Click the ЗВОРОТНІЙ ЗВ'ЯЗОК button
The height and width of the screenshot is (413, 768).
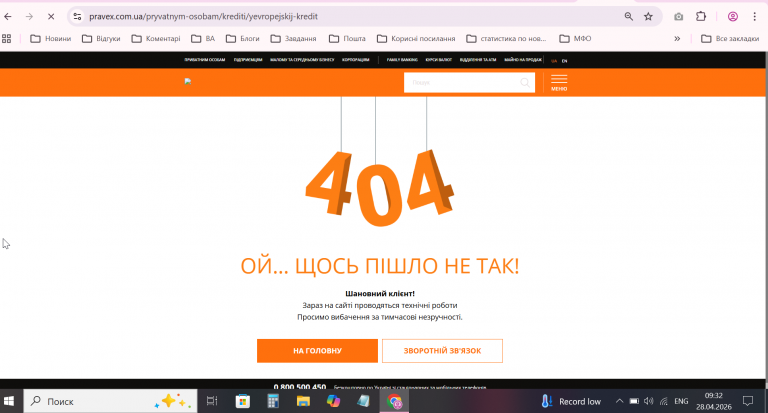pyautogui.click(x=442, y=351)
